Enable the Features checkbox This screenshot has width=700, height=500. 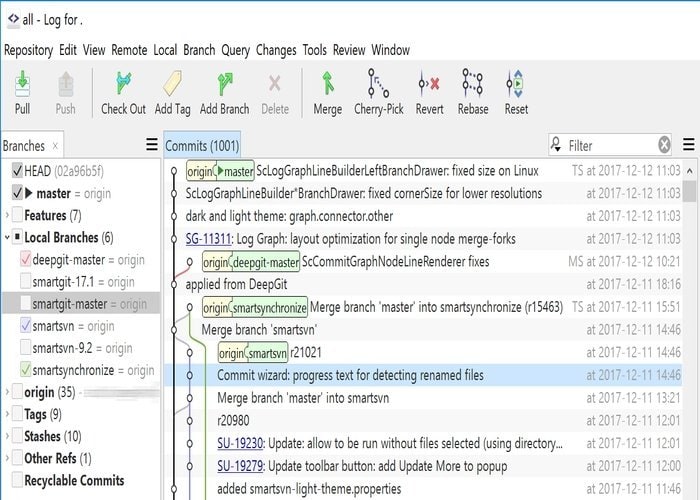click(x=17, y=215)
